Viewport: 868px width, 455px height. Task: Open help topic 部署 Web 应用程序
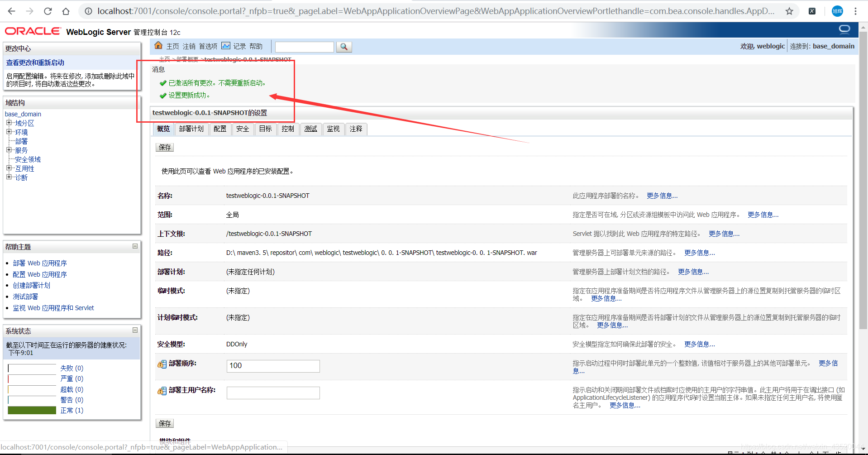tap(40, 263)
